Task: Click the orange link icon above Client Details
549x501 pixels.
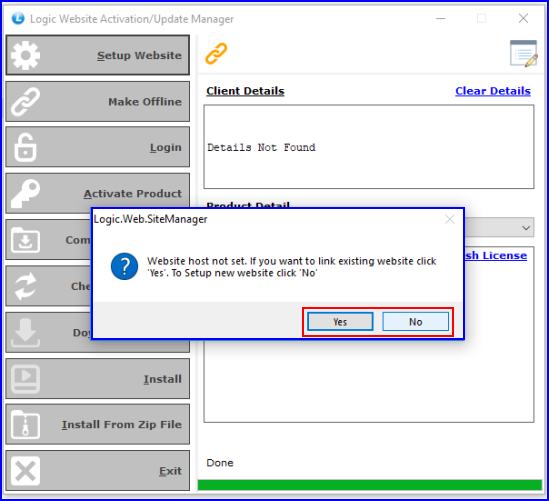Action: pos(216,54)
